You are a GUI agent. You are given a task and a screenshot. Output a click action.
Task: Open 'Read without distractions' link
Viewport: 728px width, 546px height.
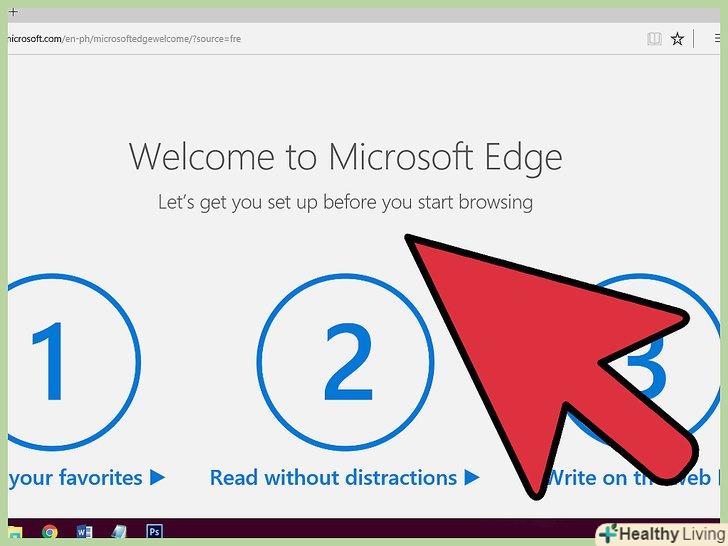point(344,478)
